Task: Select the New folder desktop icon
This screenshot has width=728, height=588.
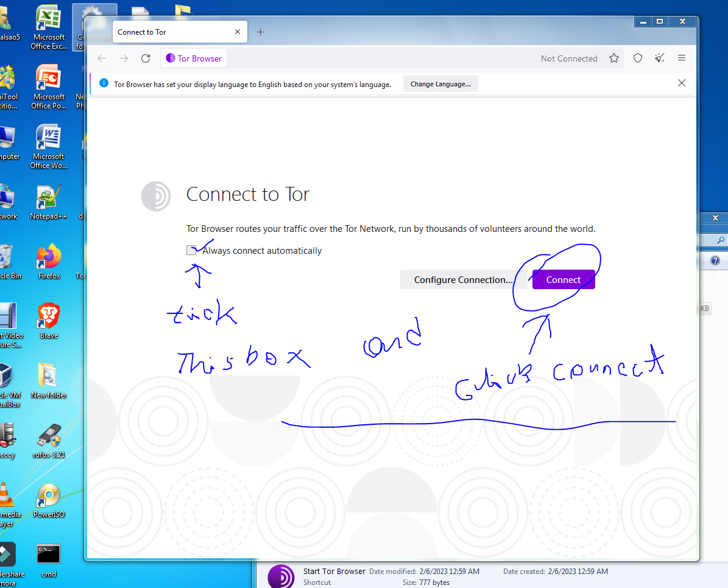Action: click(x=49, y=380)
